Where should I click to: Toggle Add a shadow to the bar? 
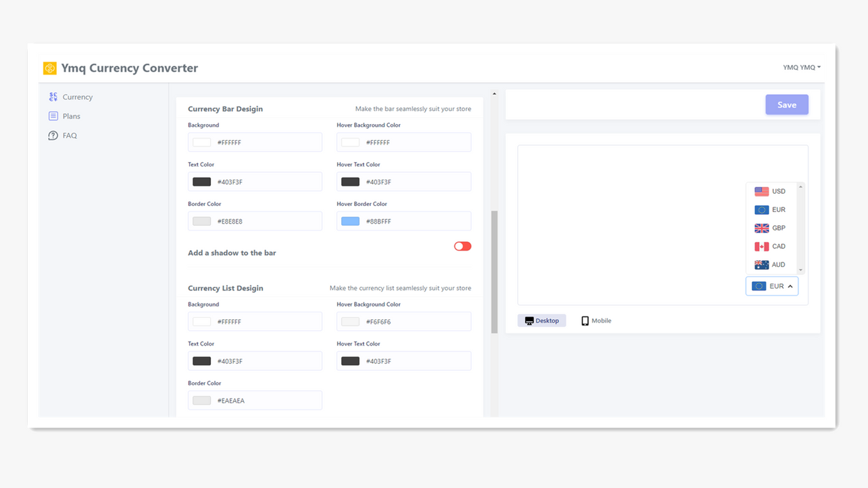[x=462, y=246]
